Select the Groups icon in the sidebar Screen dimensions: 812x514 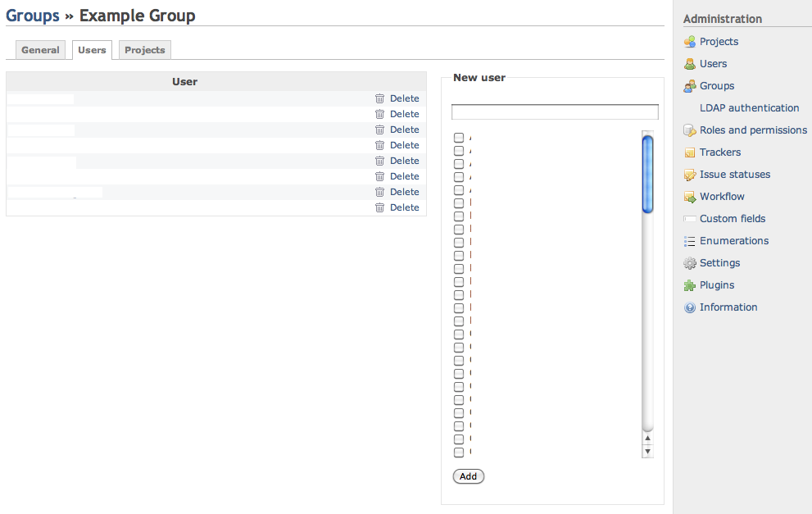coord(690,85)
